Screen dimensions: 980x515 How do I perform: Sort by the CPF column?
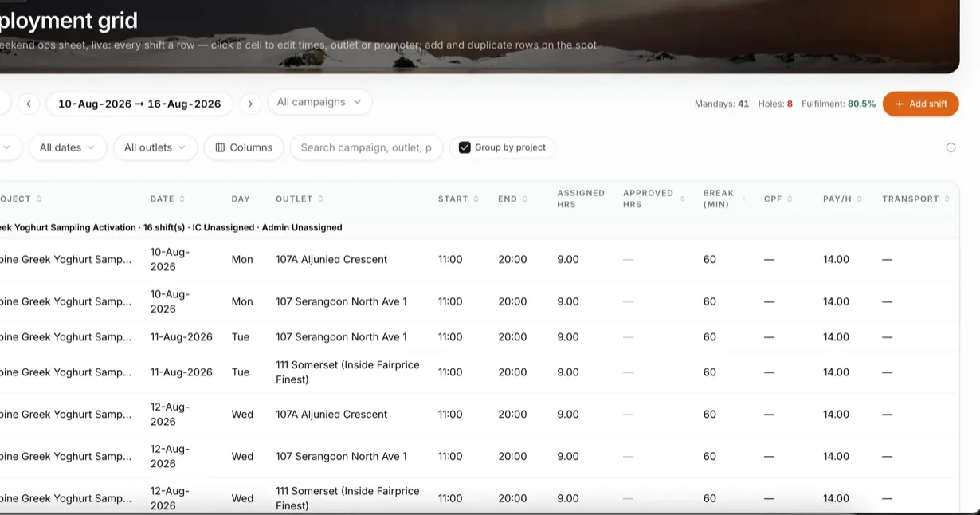790,199
